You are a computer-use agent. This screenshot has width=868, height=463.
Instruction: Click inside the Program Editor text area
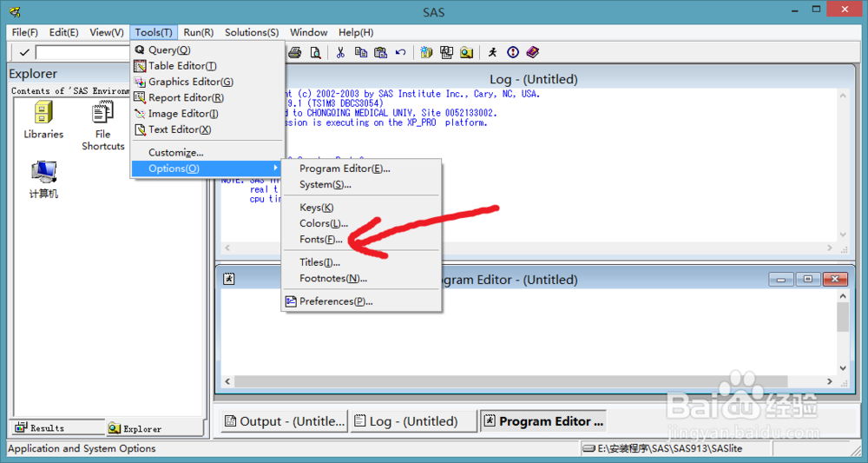529,333
